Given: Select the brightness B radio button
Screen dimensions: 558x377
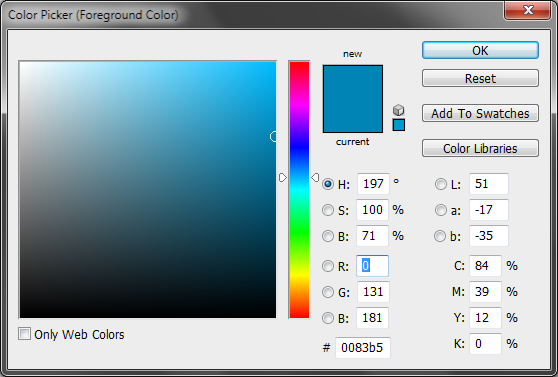Looking at the screenshot, I should 328,236.
